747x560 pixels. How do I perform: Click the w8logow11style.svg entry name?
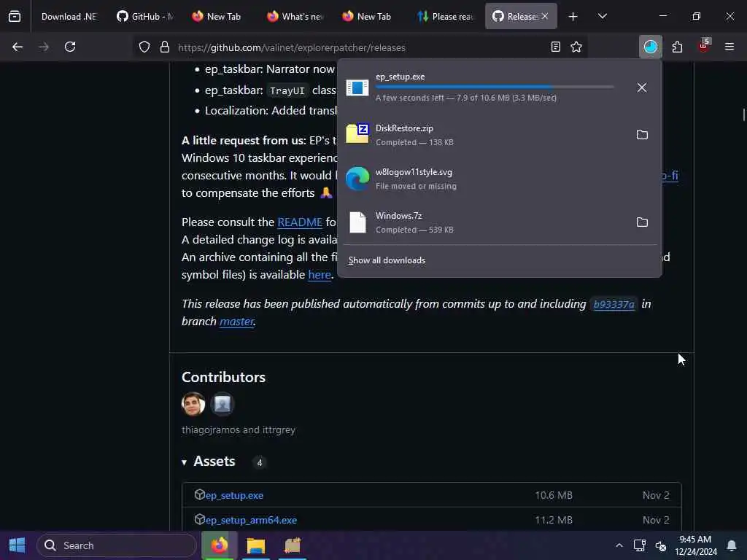pyautogui.click(x=414, y=172)
